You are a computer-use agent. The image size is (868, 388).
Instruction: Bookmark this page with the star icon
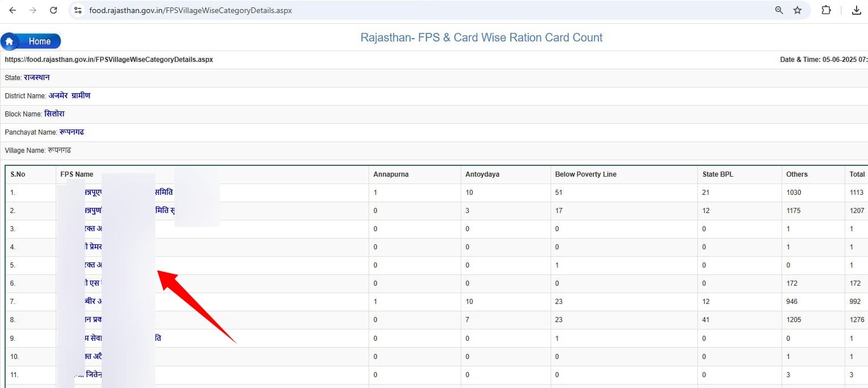[797, 10]
